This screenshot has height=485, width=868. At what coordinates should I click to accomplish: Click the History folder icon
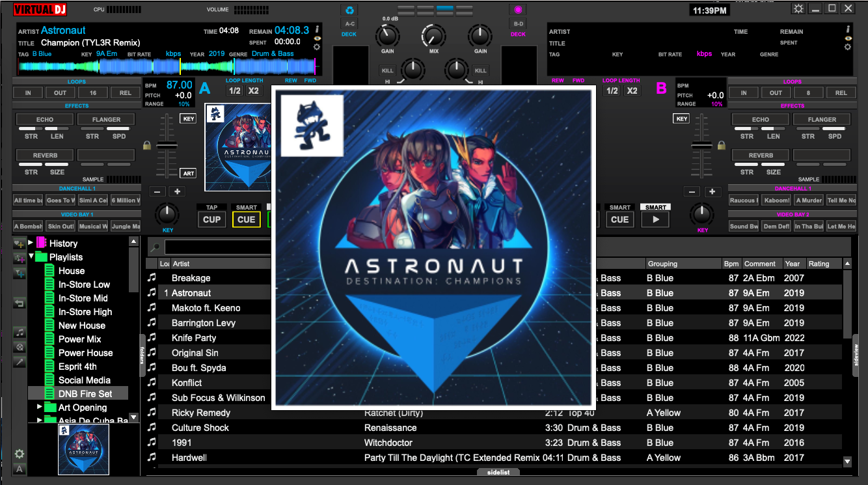tap(42, 243)
